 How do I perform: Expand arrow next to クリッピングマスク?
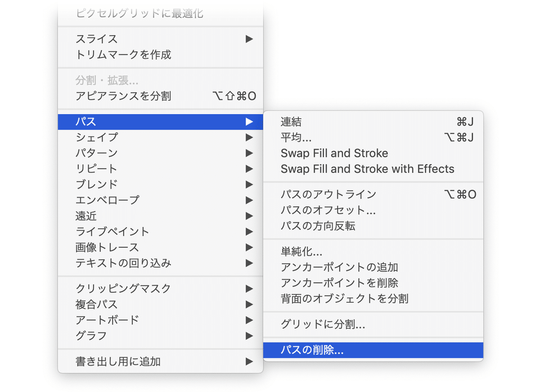tap(249, 289)
